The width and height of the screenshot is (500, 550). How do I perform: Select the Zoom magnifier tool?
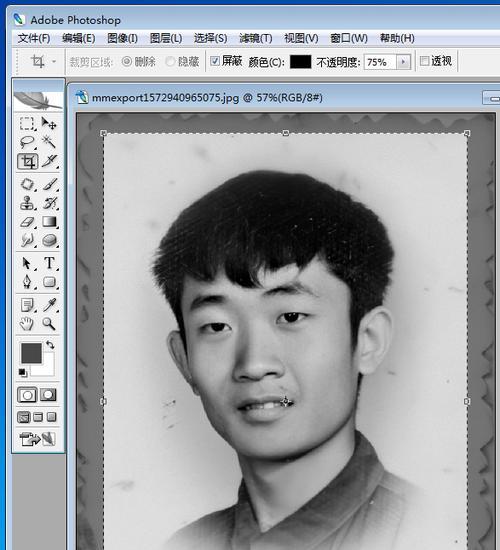click(x=49, y=323)
